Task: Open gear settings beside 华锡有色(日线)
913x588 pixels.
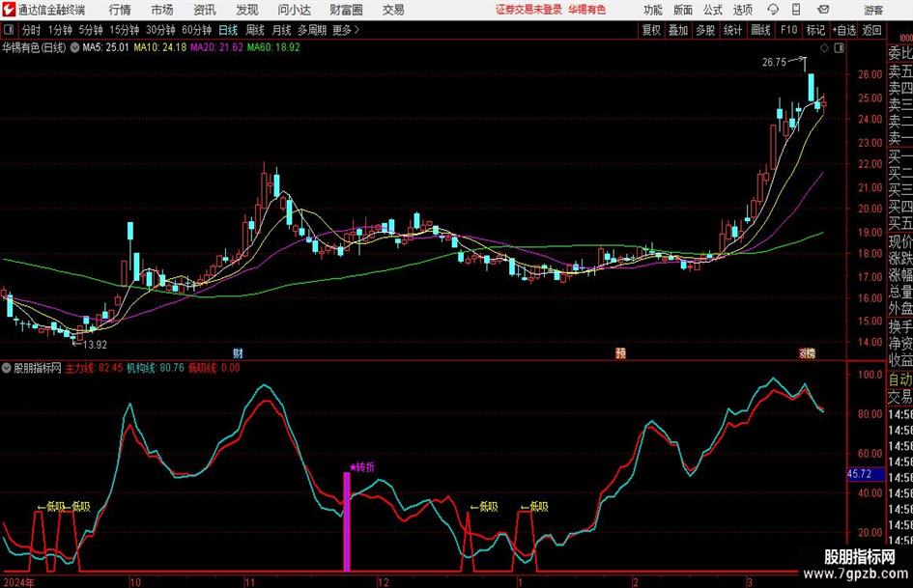Action: (x=74, y=47)
